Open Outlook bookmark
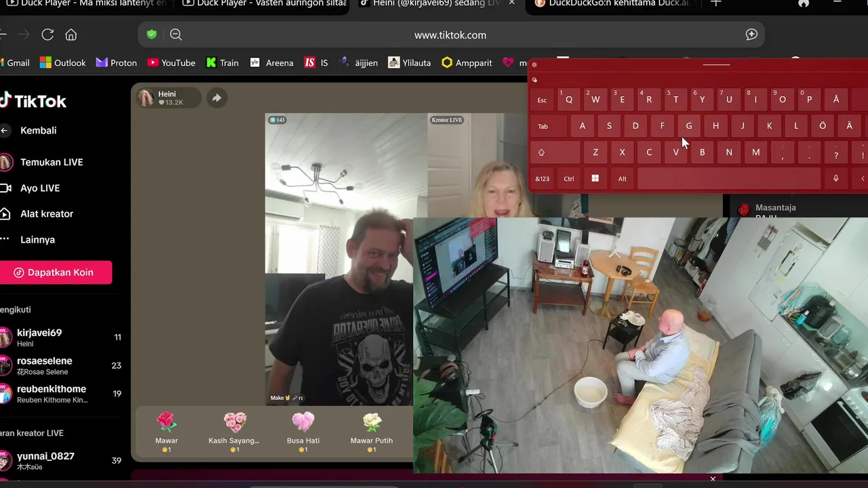The height and width of the screenshot is (488, 868). (63, 62)
